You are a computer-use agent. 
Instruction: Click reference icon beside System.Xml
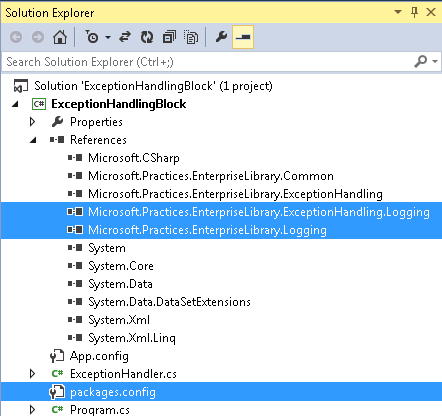(x=75, y=320)
